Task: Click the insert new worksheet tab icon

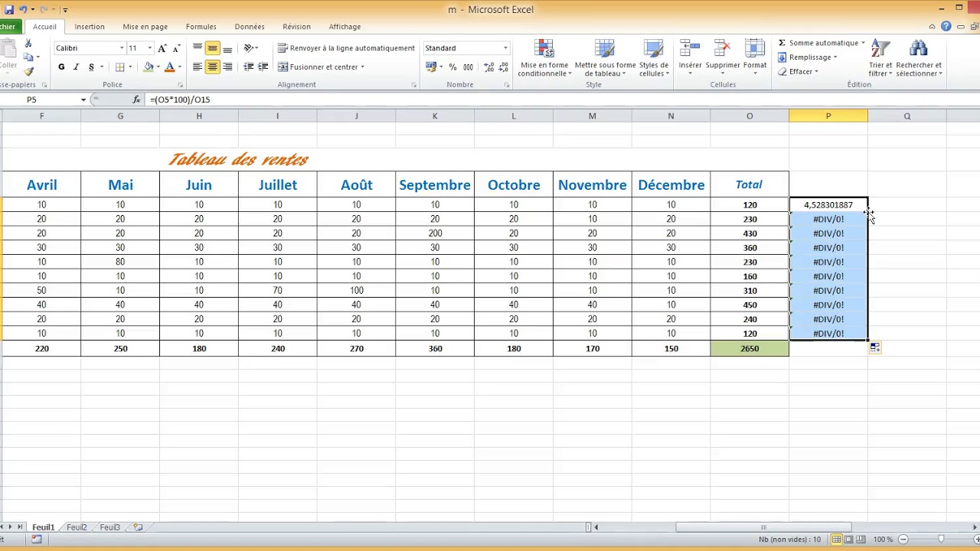Action: (138, 527)
